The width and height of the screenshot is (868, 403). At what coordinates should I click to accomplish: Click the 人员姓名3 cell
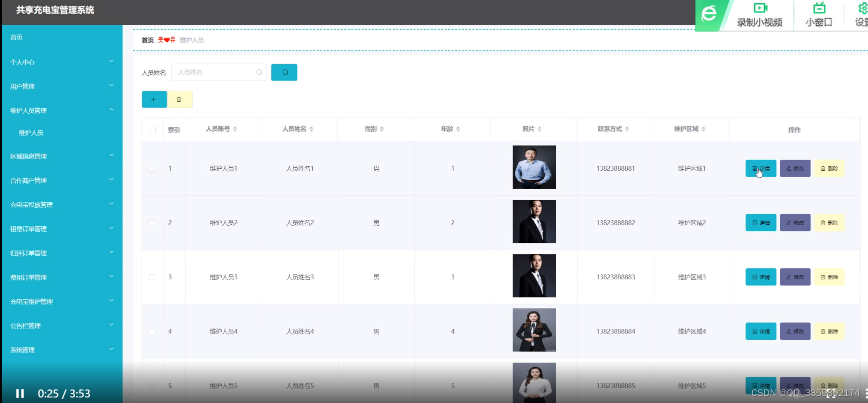(x=300, y=277)
